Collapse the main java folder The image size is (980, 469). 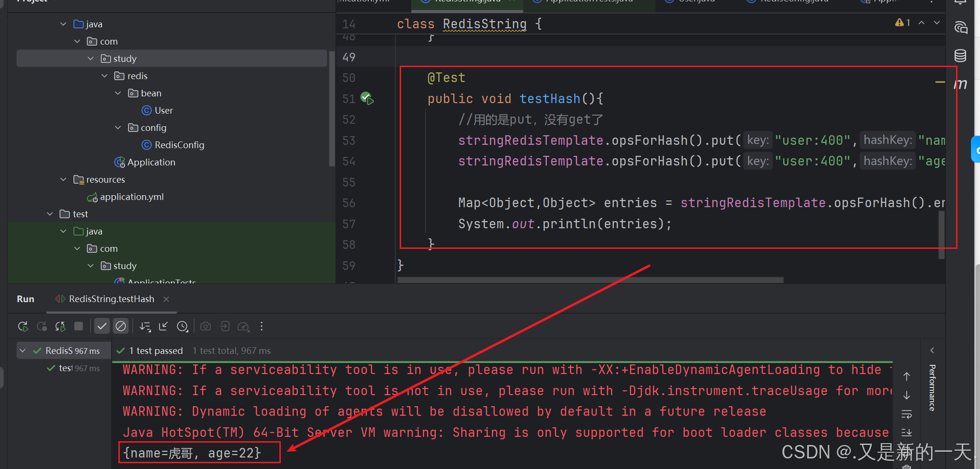coord(63,24)
